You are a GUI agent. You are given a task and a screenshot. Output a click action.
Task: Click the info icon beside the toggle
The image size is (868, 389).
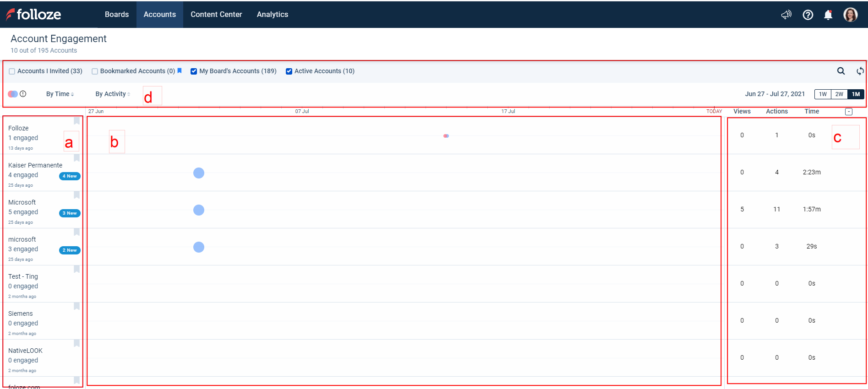[23, 94]
